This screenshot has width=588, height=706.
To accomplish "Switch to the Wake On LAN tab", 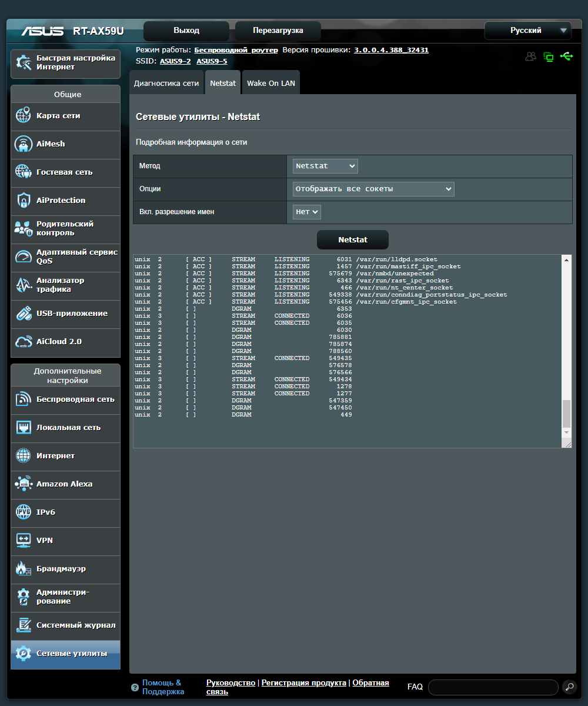I will 271,83.
